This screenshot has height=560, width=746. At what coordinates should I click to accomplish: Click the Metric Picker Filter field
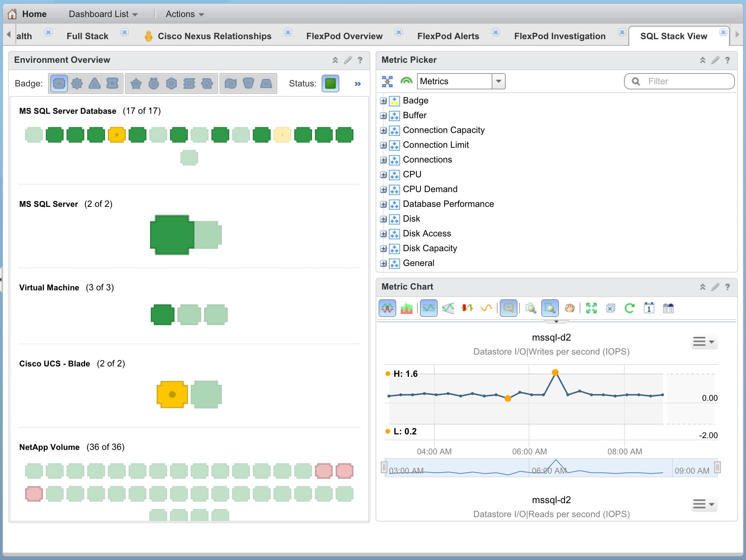click(679, 81)
